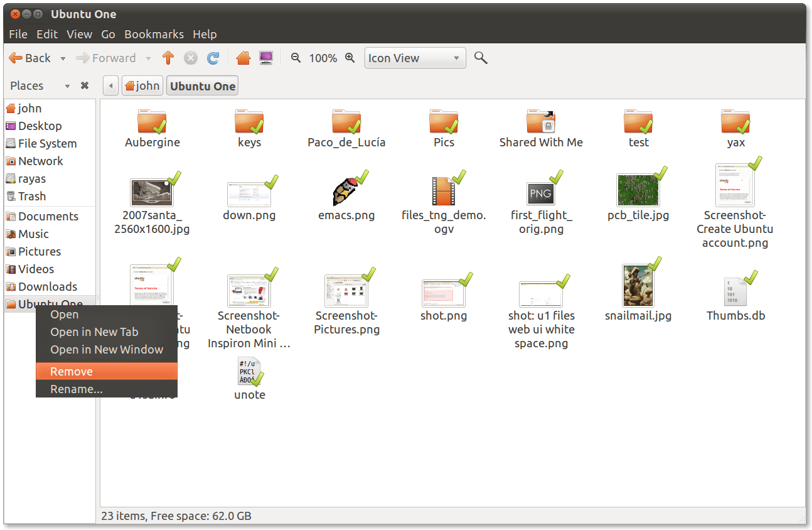Click the Back navigation button
This screenshot has width=812, height=530.
[x=29, y=58]
